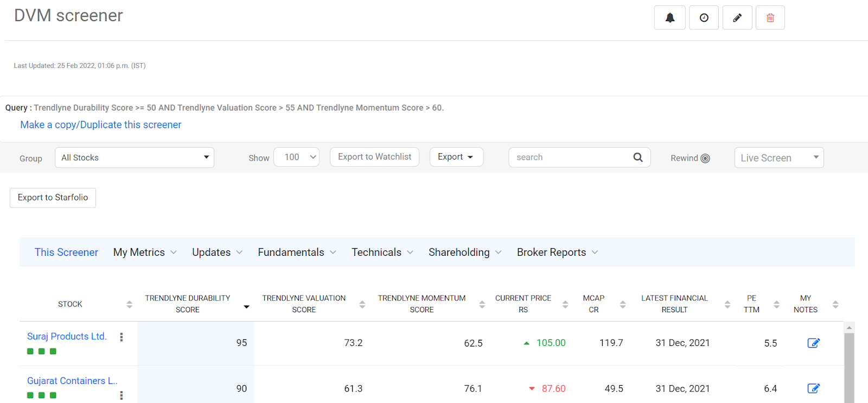Sort by Current Price column arrows
This screenshot has height=403, width=868.
[565, 305]
